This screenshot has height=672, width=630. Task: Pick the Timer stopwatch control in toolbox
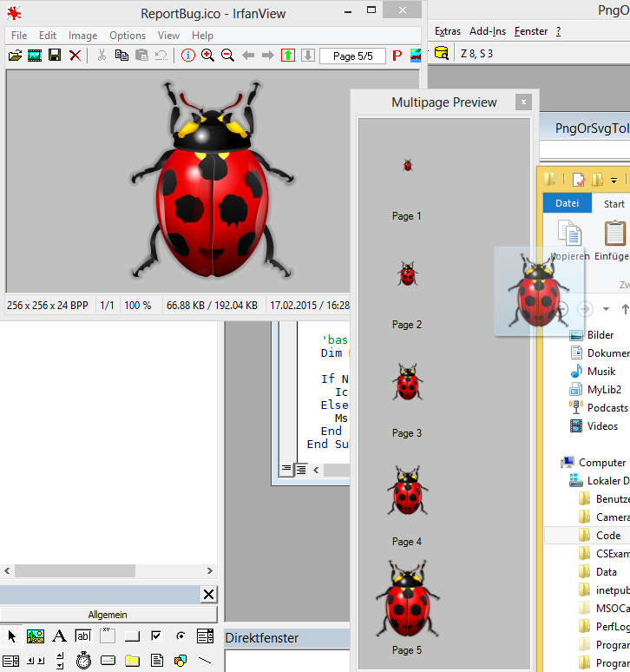pos(83,660)
